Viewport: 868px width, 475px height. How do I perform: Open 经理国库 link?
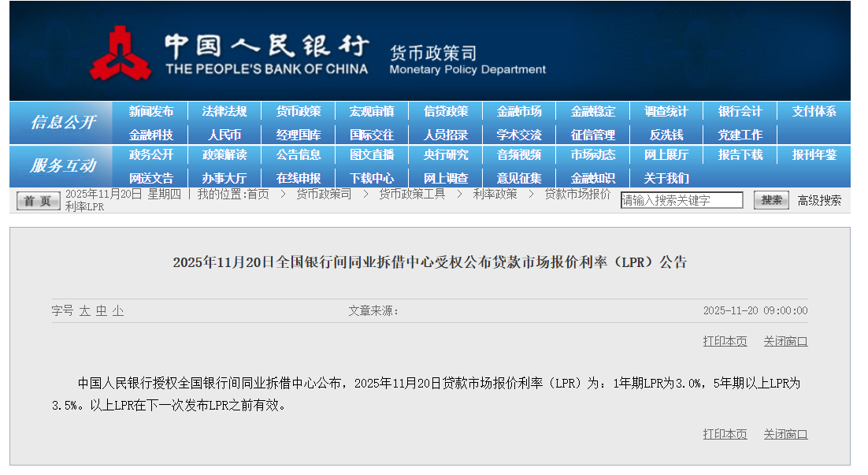tap(299, 135)
